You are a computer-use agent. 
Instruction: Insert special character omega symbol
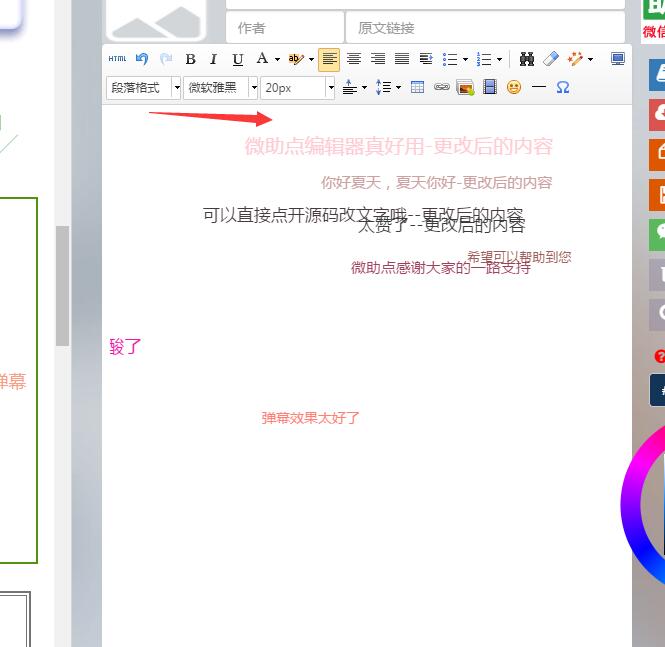[x=563, y=87]
